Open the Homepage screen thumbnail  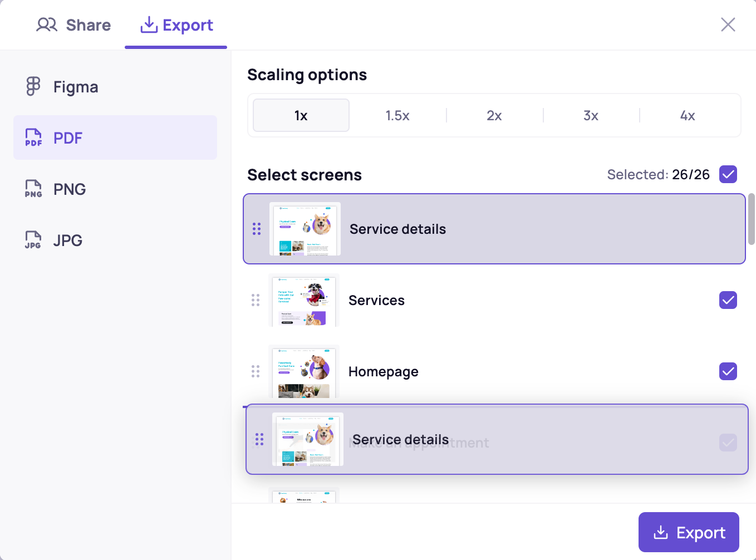(x=304, y=371)
